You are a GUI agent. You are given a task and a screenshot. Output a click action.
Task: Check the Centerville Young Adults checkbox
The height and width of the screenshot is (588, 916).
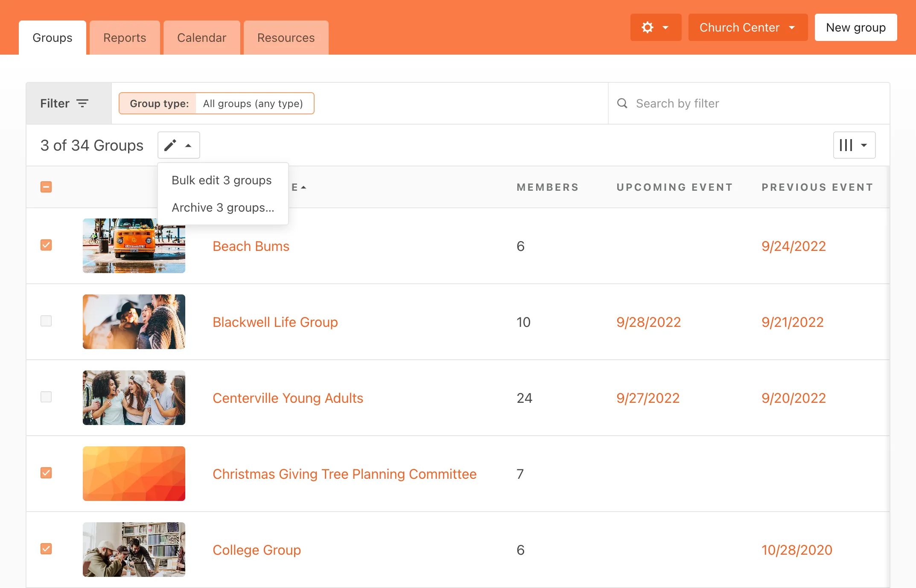click(46, 397)
